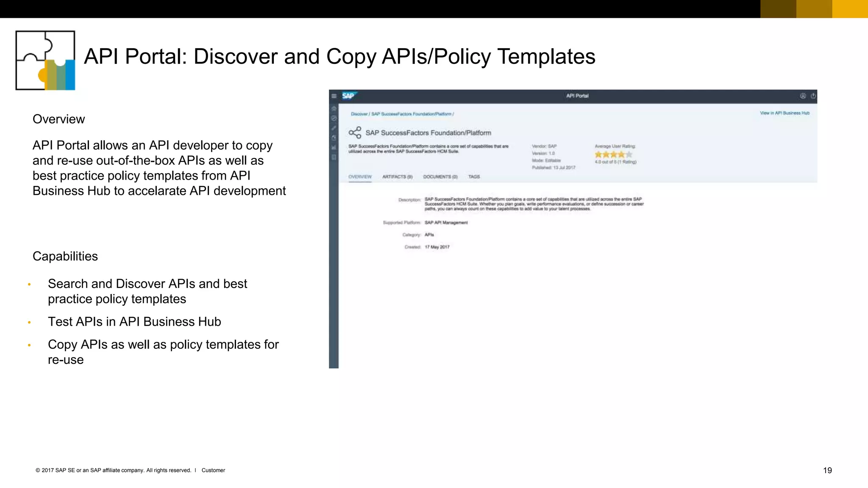Click the fifth grey rating star
This screenshot has height=488, width=868.
click(x=629, y=155)
